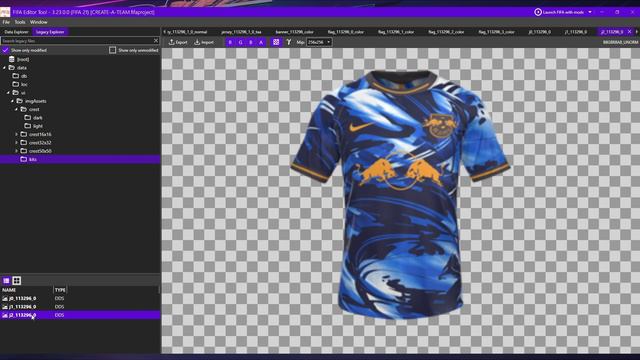Select the db folder
The width and height of the screenshot is (640, 360).
(x=20, y=76)
